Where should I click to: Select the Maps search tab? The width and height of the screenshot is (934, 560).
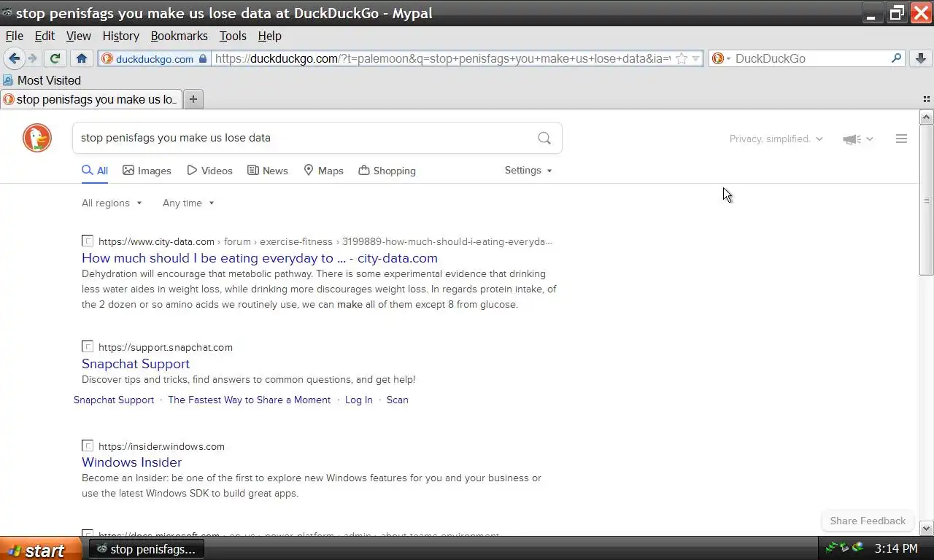tap(323, 171)
